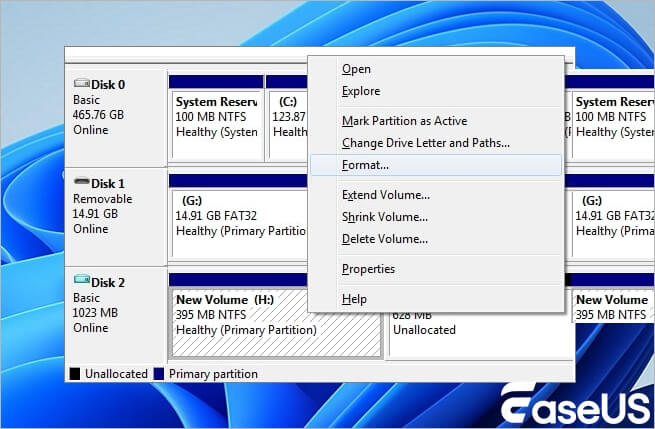The image size is (655, 429).
Task: Click the 465.76 GB size text
Action: [98, 115]
